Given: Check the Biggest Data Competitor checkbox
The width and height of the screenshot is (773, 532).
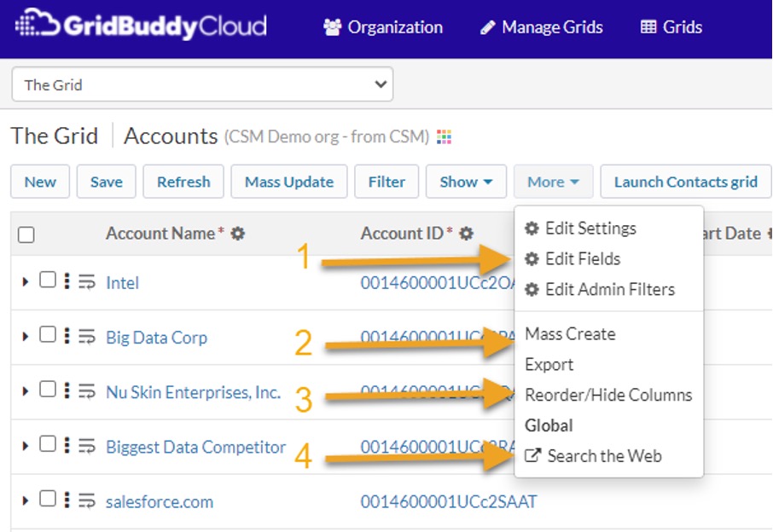Looking at the screenshot, I should point(47,443).
